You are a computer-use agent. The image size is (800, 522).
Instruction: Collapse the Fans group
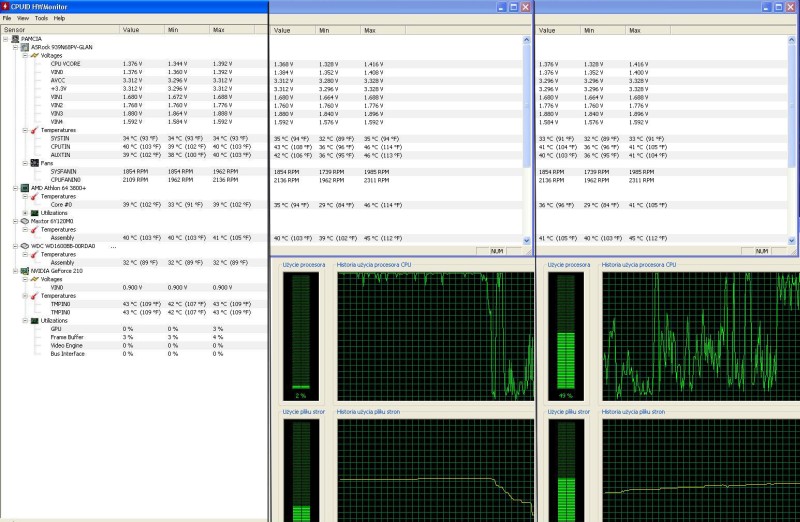[x=25, y=163]
